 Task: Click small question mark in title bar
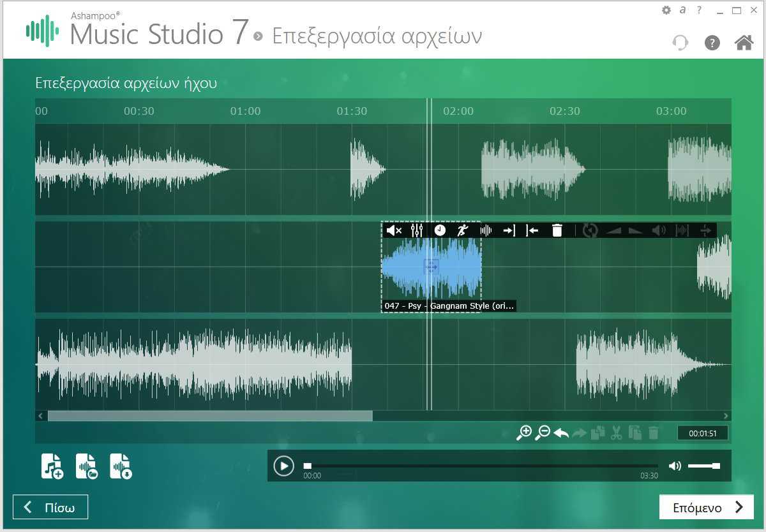click(700, 10)
